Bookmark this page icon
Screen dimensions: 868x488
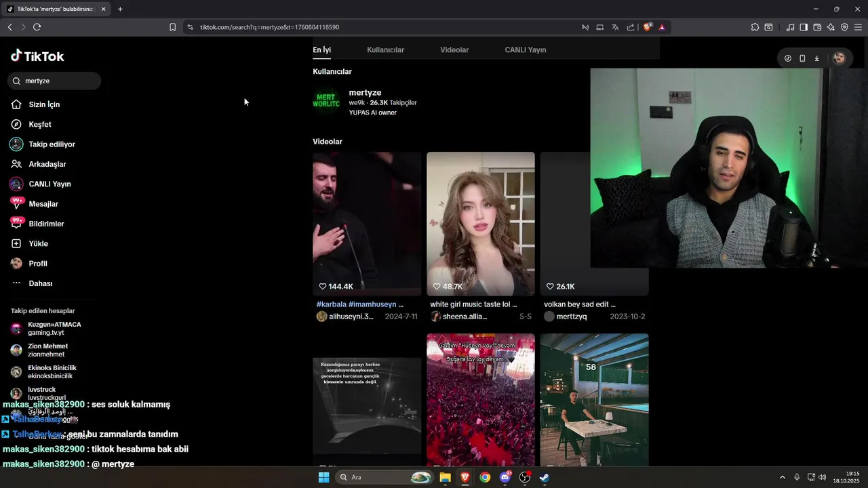172,27
